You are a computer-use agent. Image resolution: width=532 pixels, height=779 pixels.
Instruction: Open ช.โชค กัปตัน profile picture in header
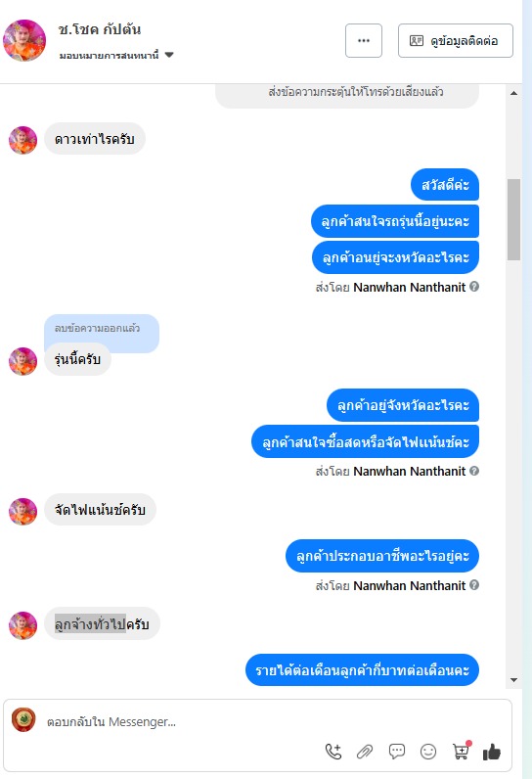[x=24, y=41]
